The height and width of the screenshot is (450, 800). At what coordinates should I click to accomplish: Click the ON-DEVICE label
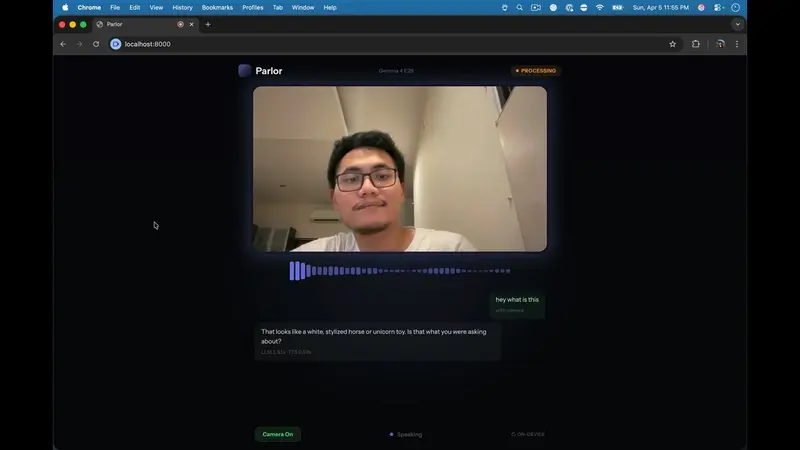pos(528,434)
